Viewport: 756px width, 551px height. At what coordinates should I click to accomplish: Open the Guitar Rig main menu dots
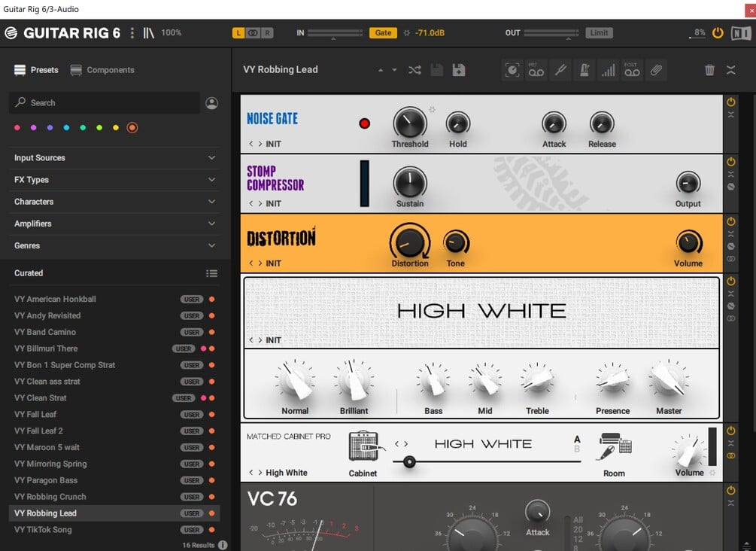132,33
